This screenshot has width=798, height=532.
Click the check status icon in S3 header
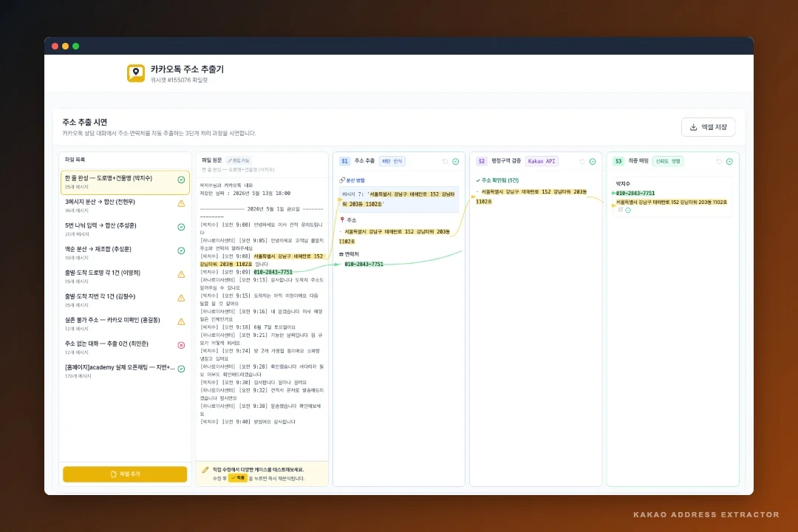[x=729, y=161]
